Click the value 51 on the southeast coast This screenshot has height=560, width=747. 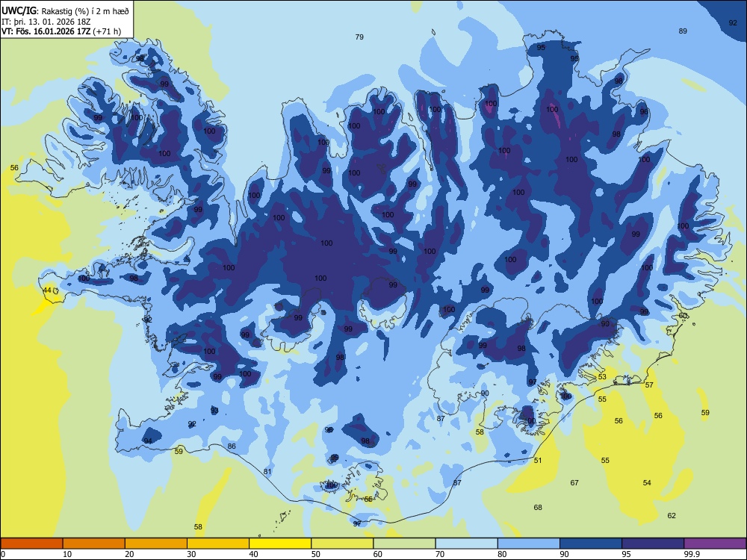[x=537, y=460]
